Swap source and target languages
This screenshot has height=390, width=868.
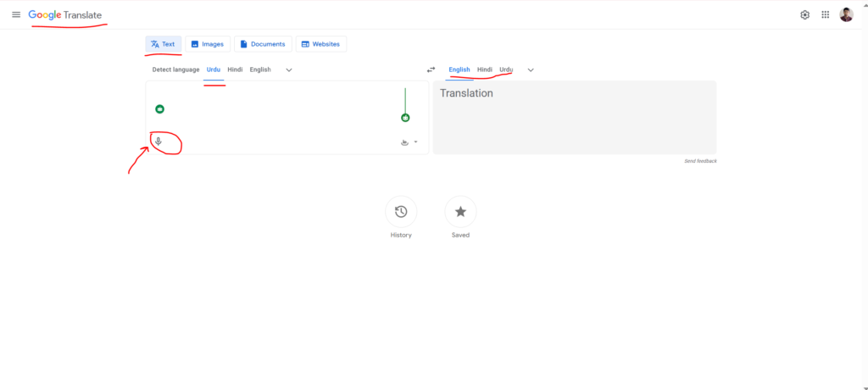431,70
